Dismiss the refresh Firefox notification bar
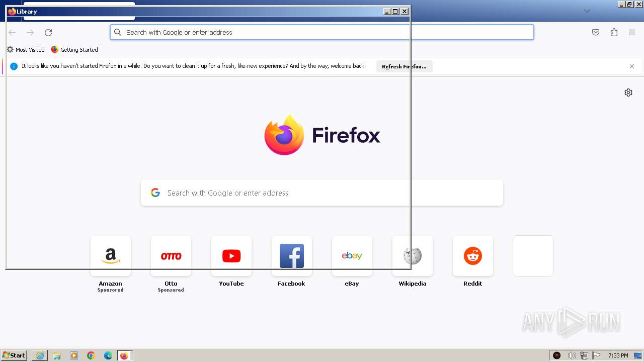 tap(632, 66)
